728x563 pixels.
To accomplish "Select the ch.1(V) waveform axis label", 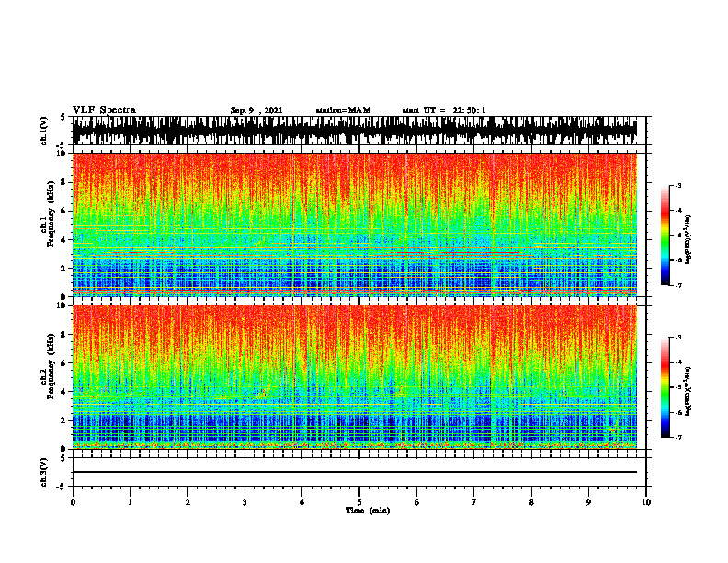I will point(44,131).
